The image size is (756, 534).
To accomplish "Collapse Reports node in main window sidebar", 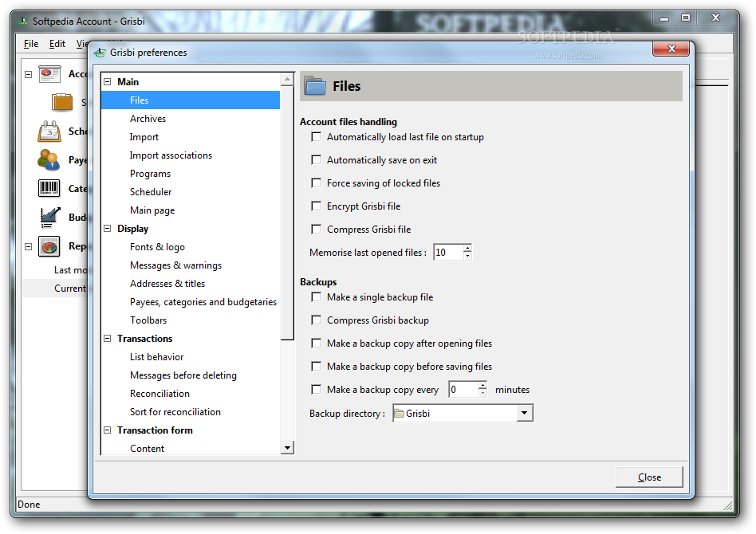I will click(29, 246).
